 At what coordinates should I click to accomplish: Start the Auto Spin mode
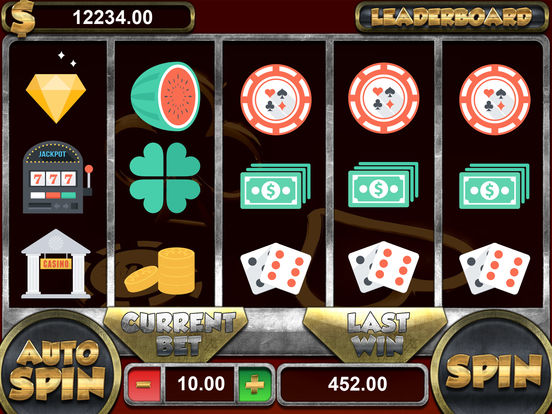click(58, 368)
